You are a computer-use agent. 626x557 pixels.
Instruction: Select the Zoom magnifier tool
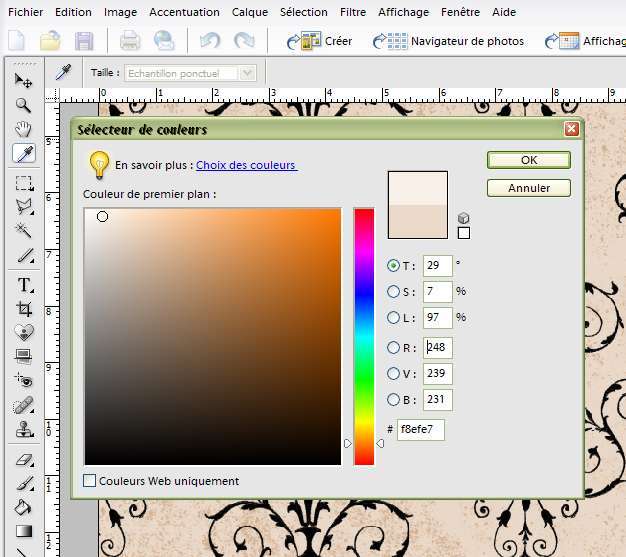click(23, 105)
